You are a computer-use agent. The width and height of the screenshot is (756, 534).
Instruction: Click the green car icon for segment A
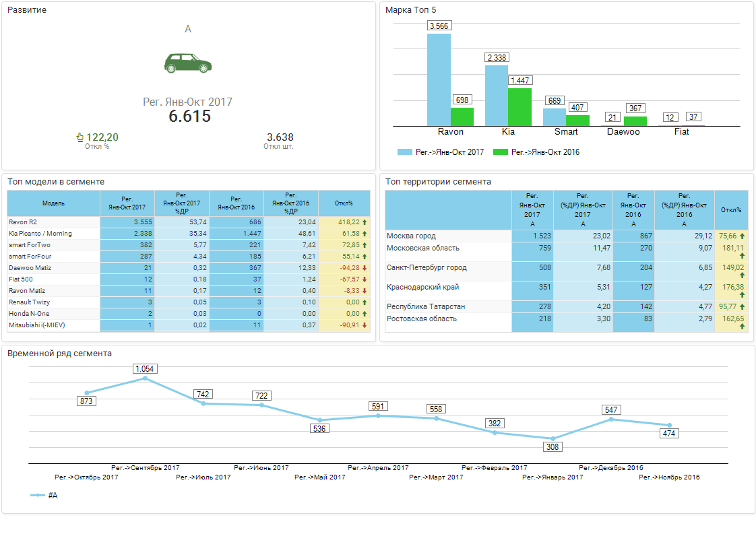click(188, 63)
